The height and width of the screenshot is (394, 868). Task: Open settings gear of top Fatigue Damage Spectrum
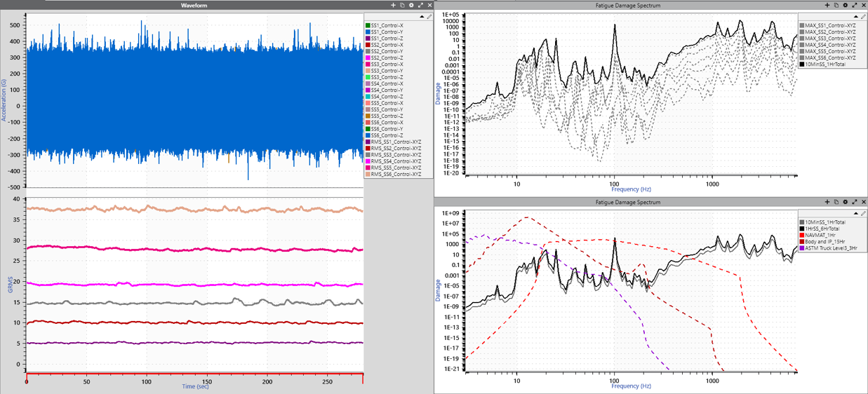click(x=846, y=5)
